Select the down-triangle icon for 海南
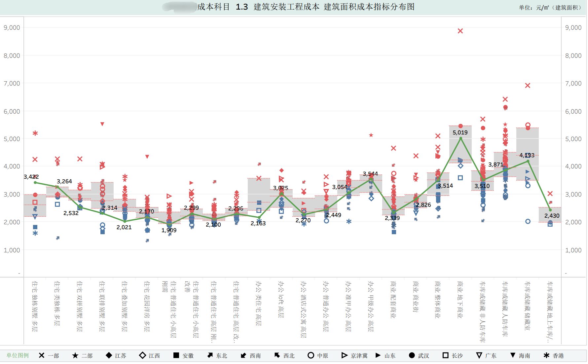This screenshot has height=364, width=588. (x=513, y=355)
